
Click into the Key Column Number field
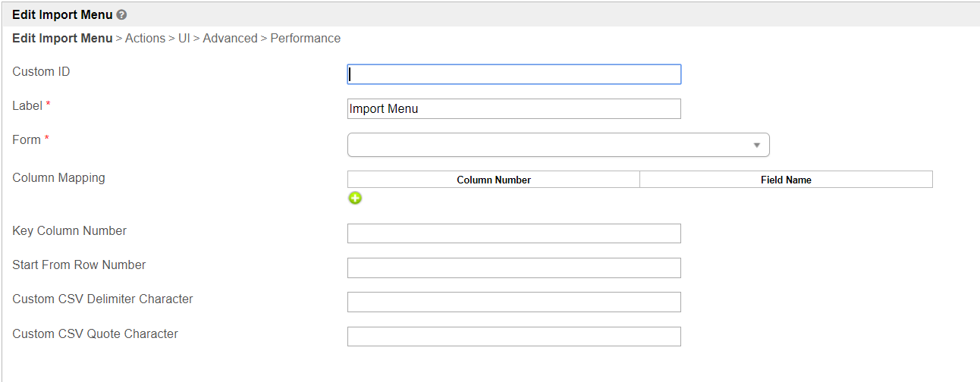click(x=514, y=233)
